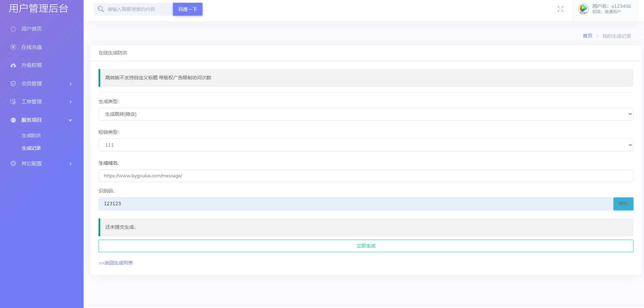Collapse the 服务项目 menu chevron
Screen dimensions: 644x308
point(70,120)
